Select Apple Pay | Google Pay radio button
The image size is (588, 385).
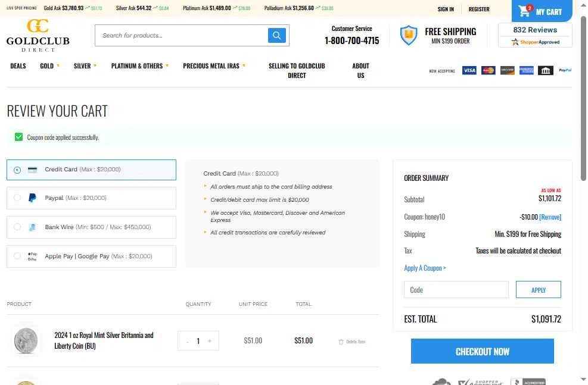[x=17, y=256]
